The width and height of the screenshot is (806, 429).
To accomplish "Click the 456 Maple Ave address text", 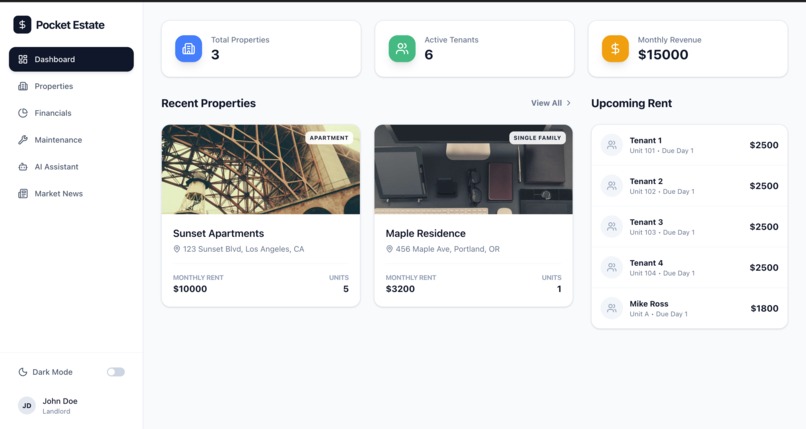I will coord(448,249).
